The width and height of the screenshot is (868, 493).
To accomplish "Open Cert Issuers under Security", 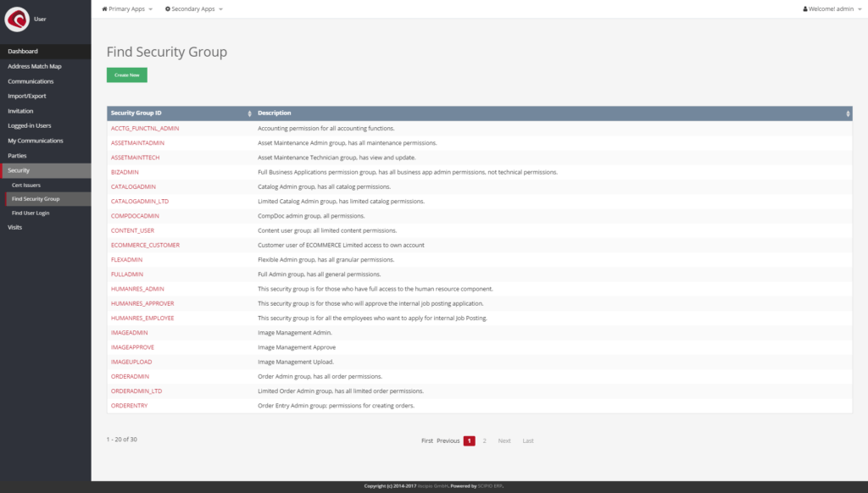I will [26, 185].
